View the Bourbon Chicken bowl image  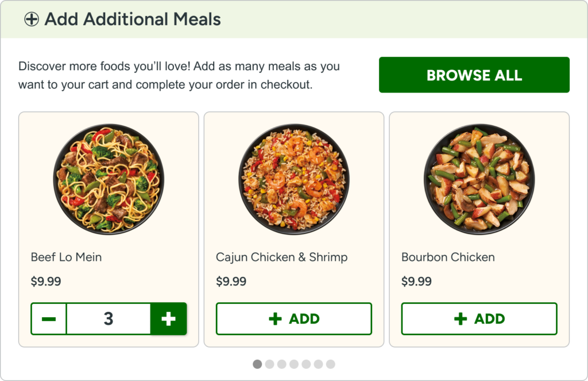point(479,179)
